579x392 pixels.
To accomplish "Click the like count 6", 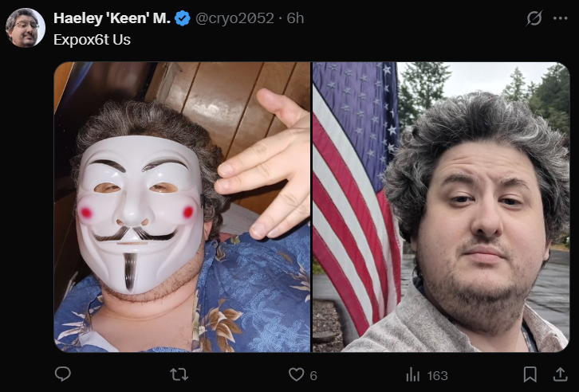I will (313, 375).
